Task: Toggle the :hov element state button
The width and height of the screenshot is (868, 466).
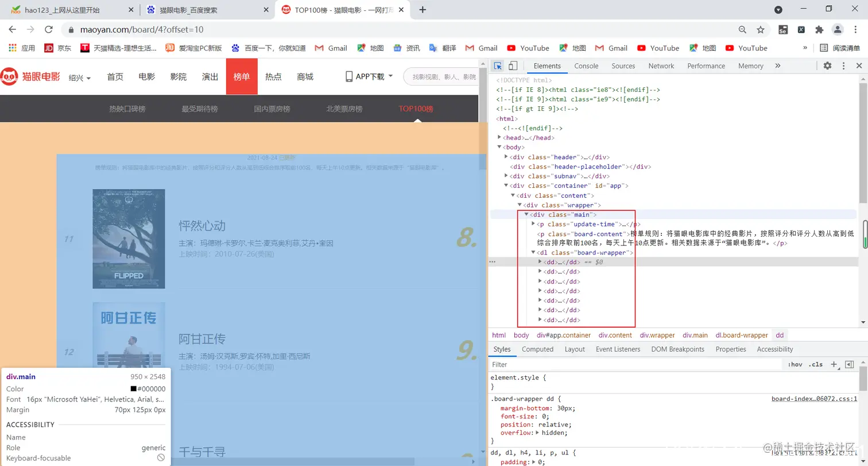Action: (795, 364)
